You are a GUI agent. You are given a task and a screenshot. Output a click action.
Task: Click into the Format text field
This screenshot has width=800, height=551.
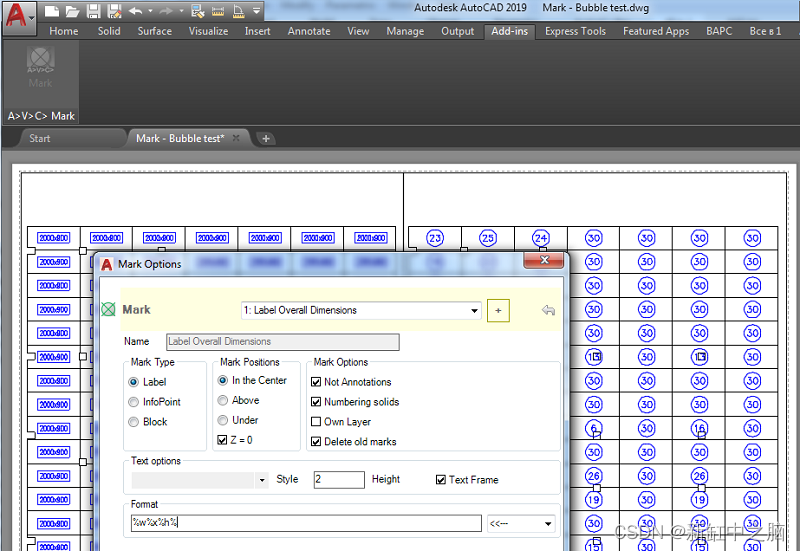pos(305,523)
